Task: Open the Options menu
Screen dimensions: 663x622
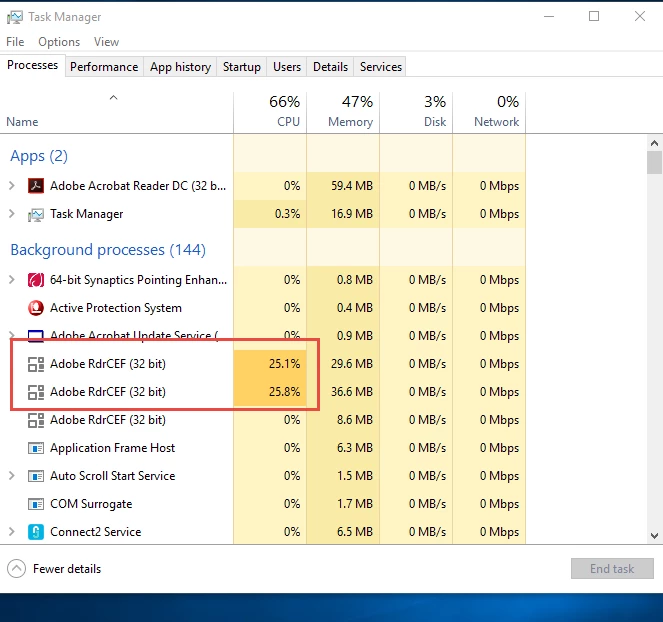Action: (x=59, y=42)
